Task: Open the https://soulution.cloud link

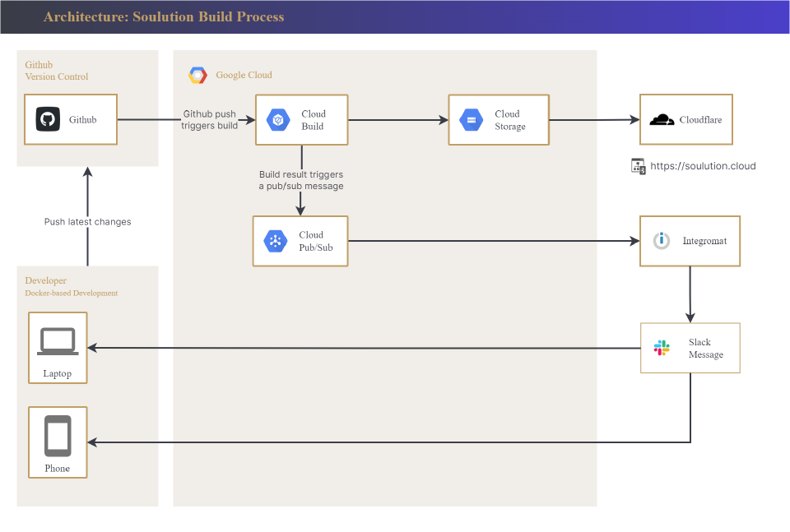Action: (702, 166)
